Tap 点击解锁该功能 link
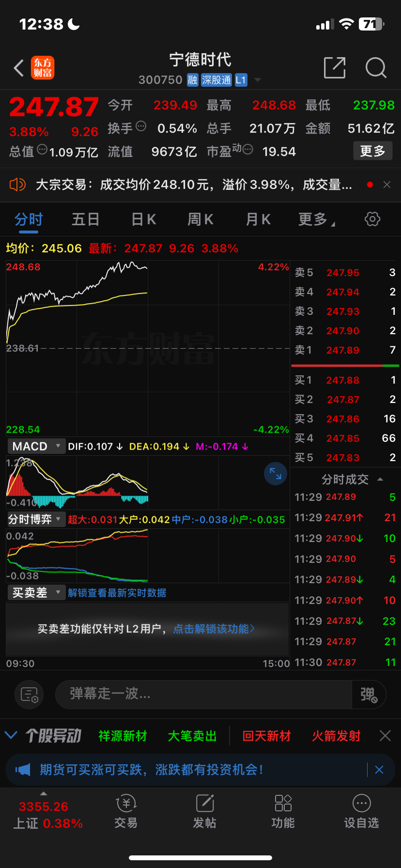401x868 pixels. click(214, 629)
